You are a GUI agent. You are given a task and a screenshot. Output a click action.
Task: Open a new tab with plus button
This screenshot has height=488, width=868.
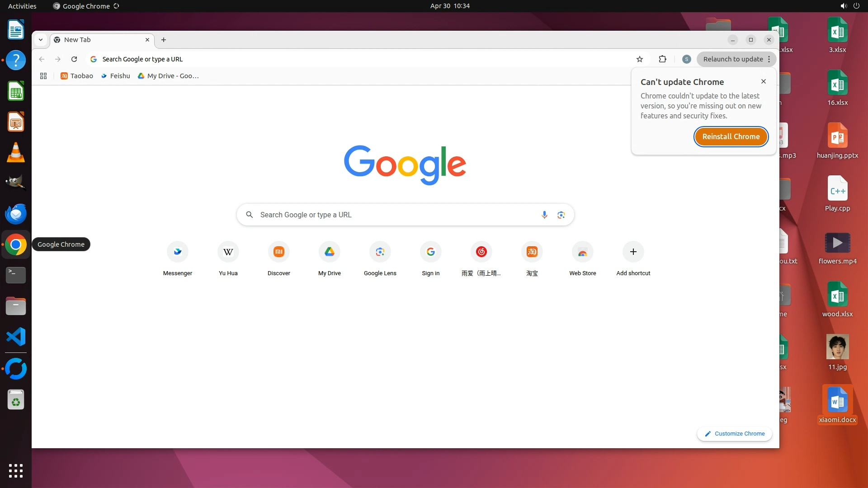[x=164, y=40]
